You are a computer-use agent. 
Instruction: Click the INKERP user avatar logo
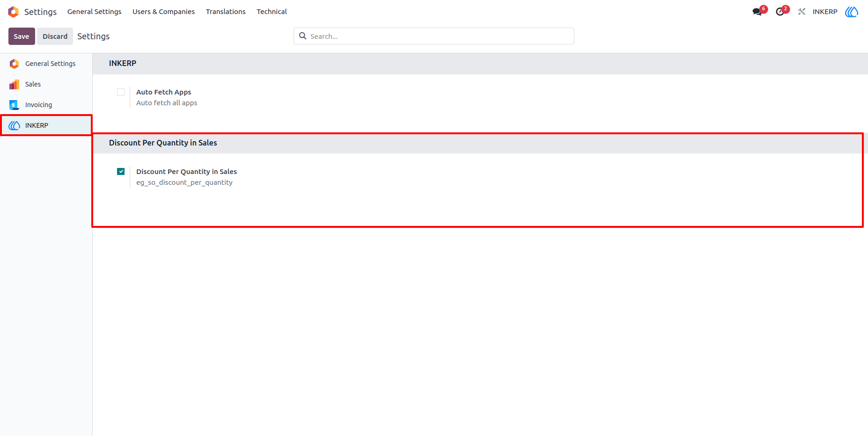tap(852, 12)
